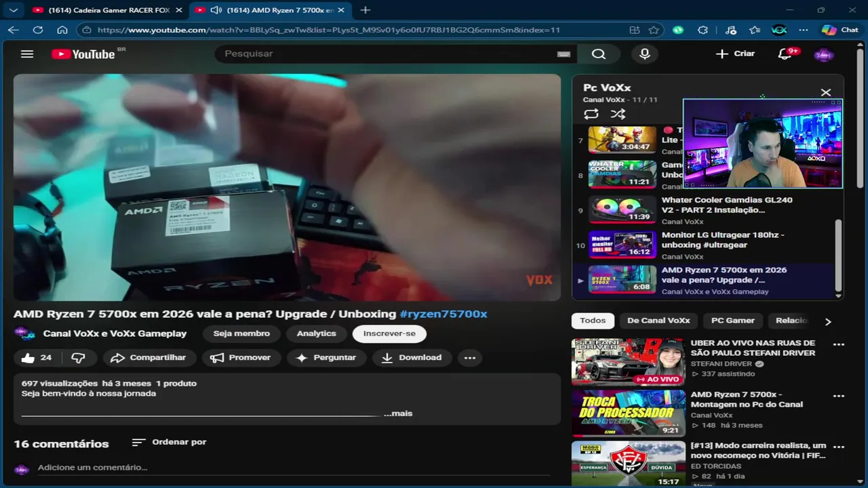Open the YouTube hamburger guide menu
This screenshot has height=488, width=868.
coord(27,54)
